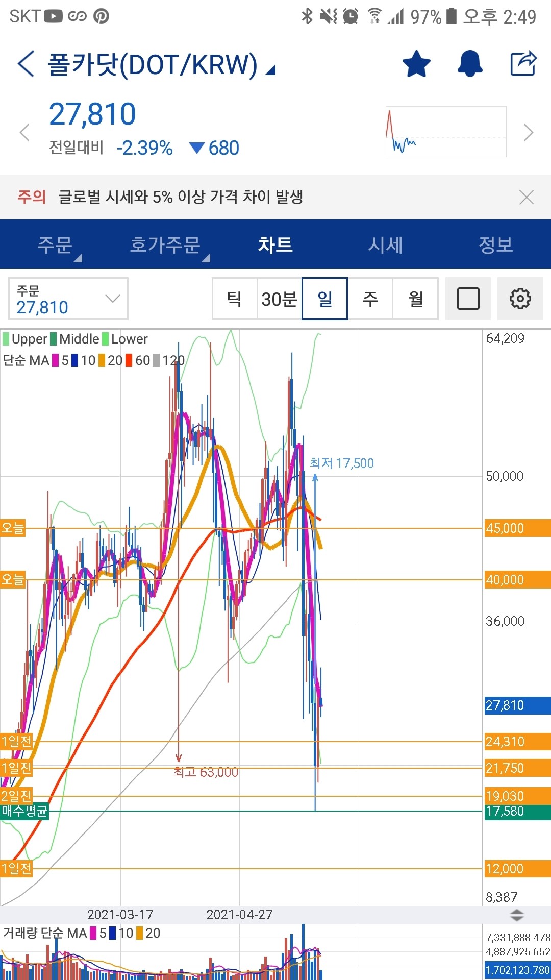
Task: Tap the alarm clock status icon
Action: pyautogui.click(x=350, y=16)
